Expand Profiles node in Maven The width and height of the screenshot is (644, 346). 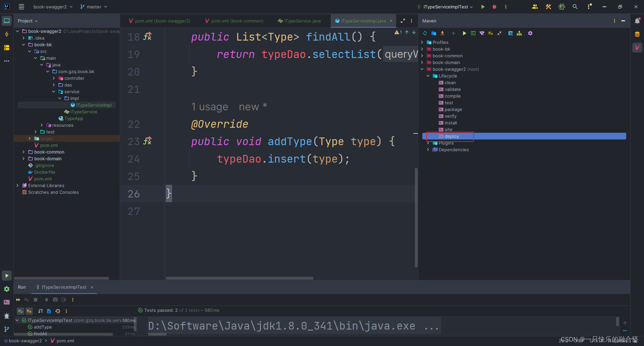click(422, 42)
